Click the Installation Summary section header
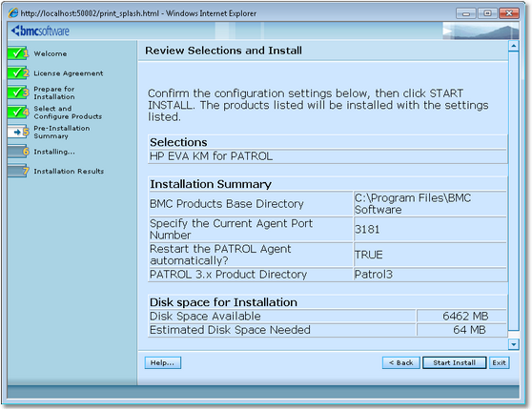This screenshot has height=411, width=532. [211, 184]
